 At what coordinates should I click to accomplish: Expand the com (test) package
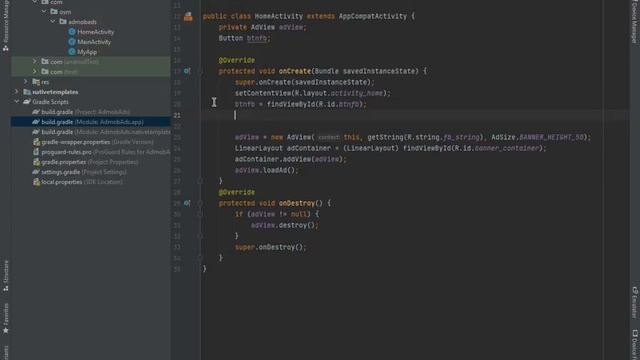[x=35, y=72]
